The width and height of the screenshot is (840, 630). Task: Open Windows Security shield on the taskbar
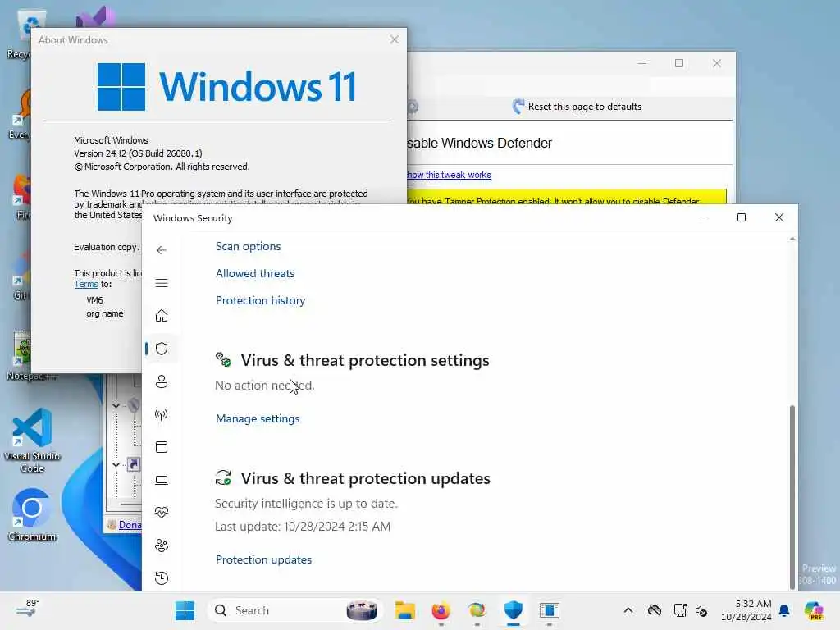pyautogui.click(x=514, y=610)
